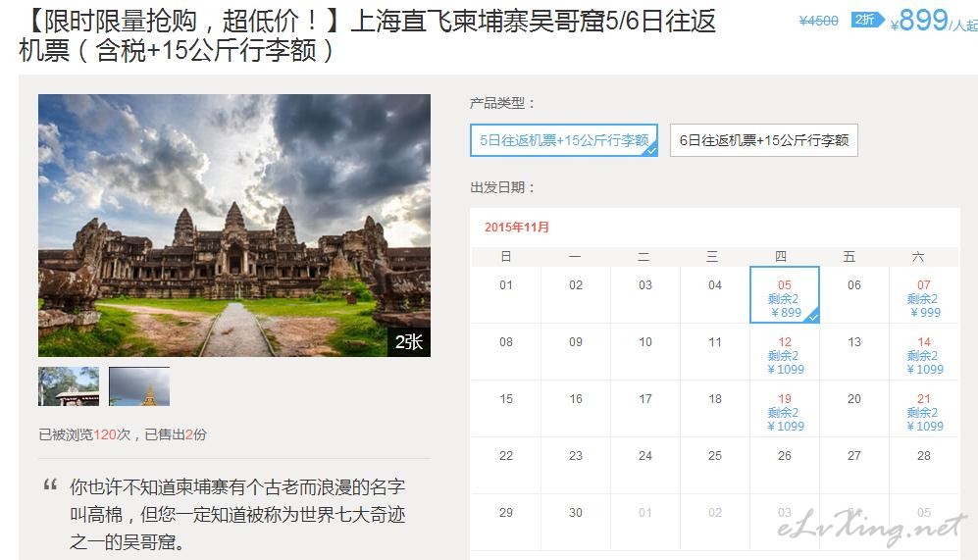Click calendar date 26
978x560 pixels.
(785, 456)
